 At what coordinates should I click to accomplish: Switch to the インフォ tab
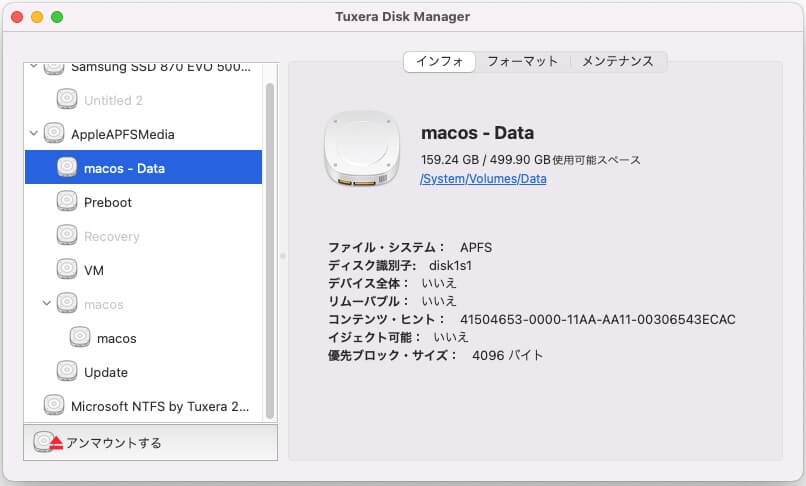[439, 62]
